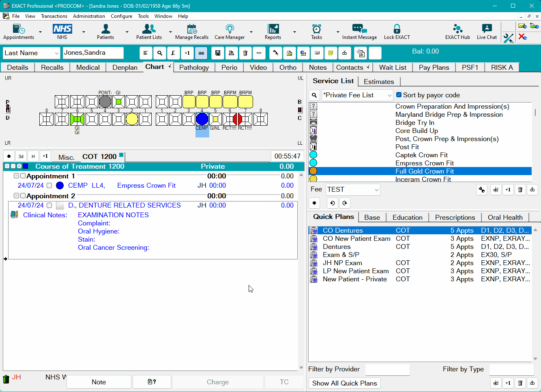Collapse the Course of Treatment 1200 header

[x=7, y=166]
